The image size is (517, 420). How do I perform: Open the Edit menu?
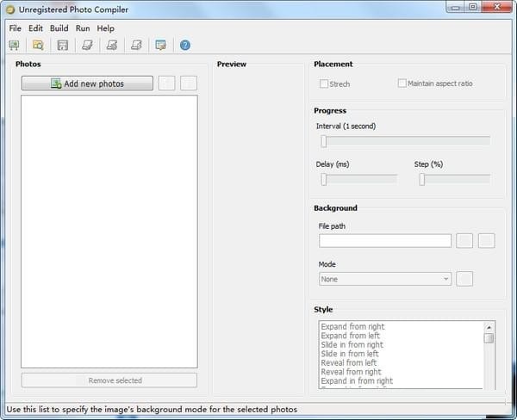(x=35, y=28)
